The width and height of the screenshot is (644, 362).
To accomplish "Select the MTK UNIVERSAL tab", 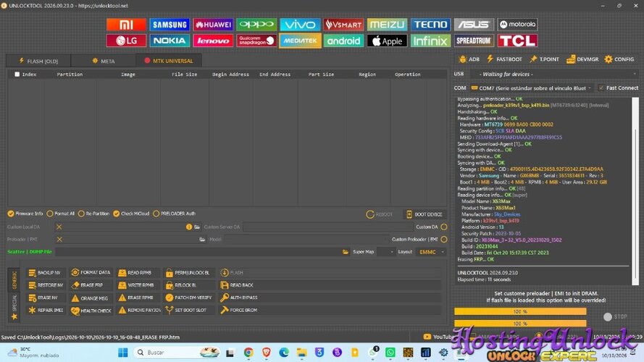I will click(x=168, y=61).
